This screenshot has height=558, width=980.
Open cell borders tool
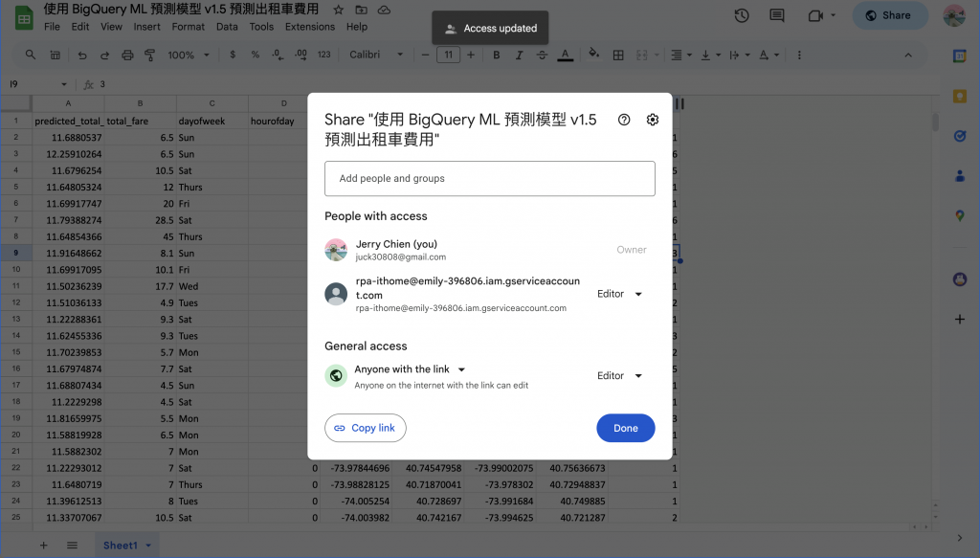tap(618, 55)
